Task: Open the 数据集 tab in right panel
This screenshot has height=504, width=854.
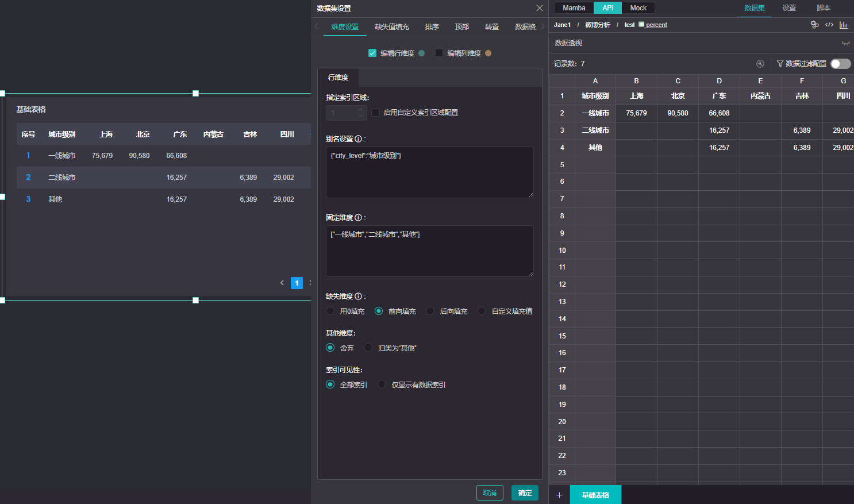Action: pos(755,8)
